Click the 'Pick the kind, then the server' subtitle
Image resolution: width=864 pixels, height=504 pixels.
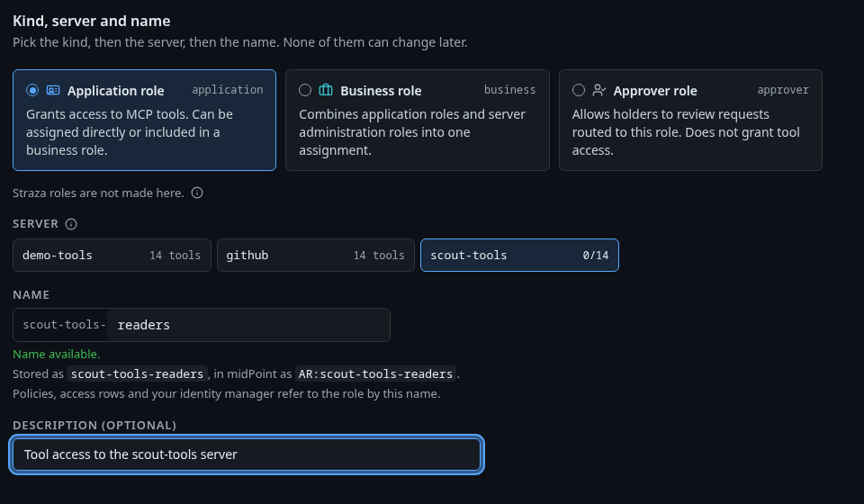pyautogui.click(x=239, y=42)
